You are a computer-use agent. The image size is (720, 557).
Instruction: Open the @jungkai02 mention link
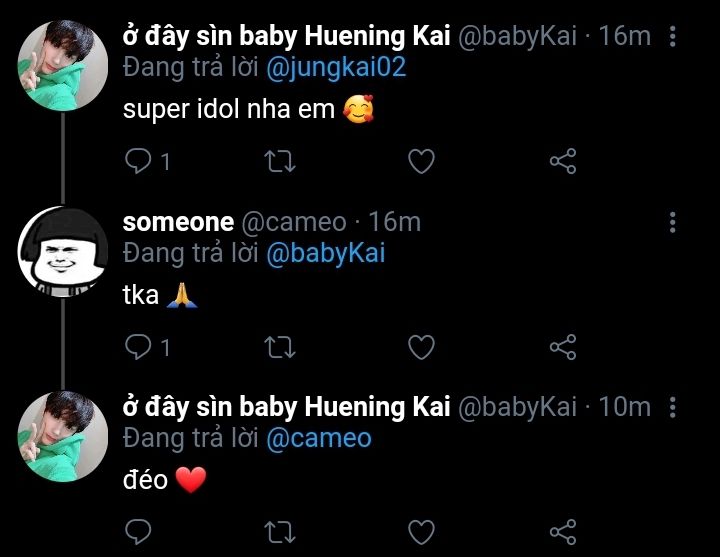pyautogui.click(x=336, y=68)
